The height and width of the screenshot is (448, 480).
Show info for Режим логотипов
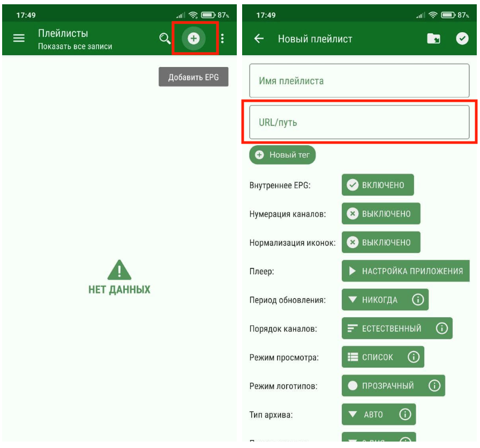[434, 386]
